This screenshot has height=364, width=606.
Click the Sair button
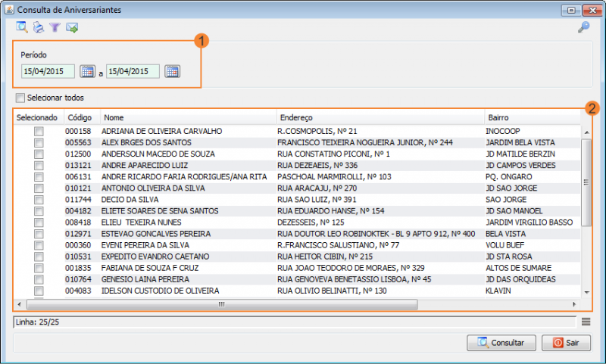coord(566,343)
